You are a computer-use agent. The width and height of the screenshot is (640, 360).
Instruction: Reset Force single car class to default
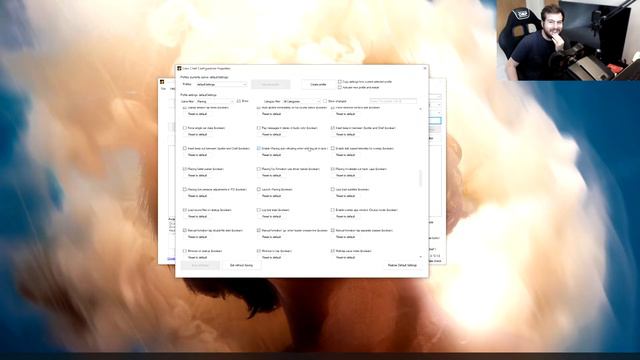198,134
